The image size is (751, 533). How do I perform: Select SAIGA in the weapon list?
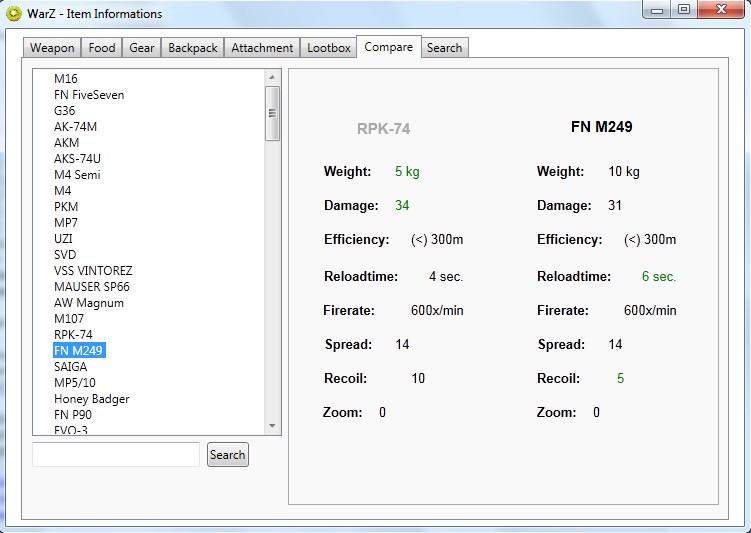70,367
